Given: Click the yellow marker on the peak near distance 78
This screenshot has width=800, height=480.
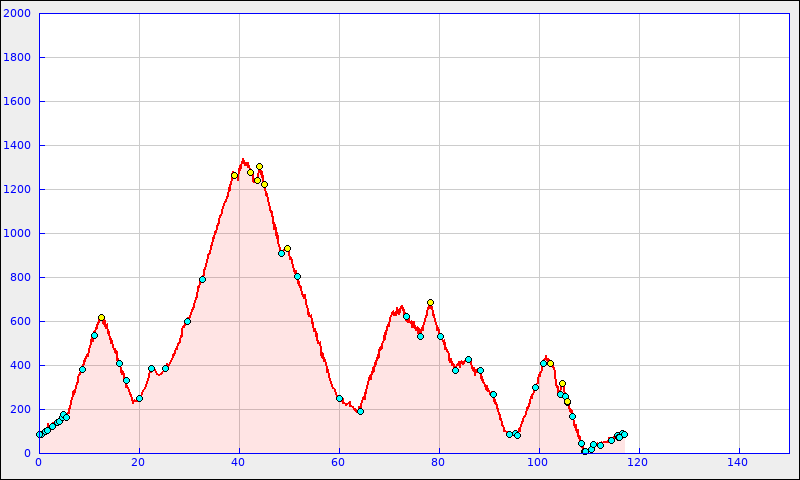Looking at the screenshot, I should pos(430,302).
